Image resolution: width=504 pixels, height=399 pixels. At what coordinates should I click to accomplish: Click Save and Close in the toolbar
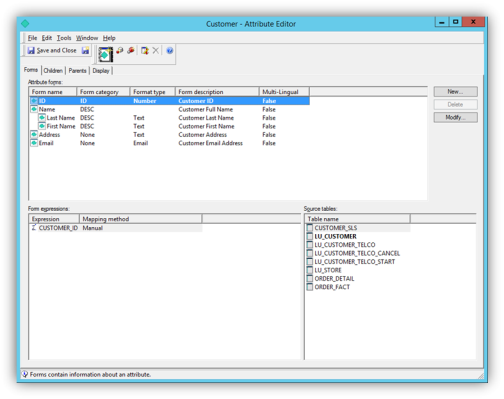pyautogui.click(x=52, y=50)
